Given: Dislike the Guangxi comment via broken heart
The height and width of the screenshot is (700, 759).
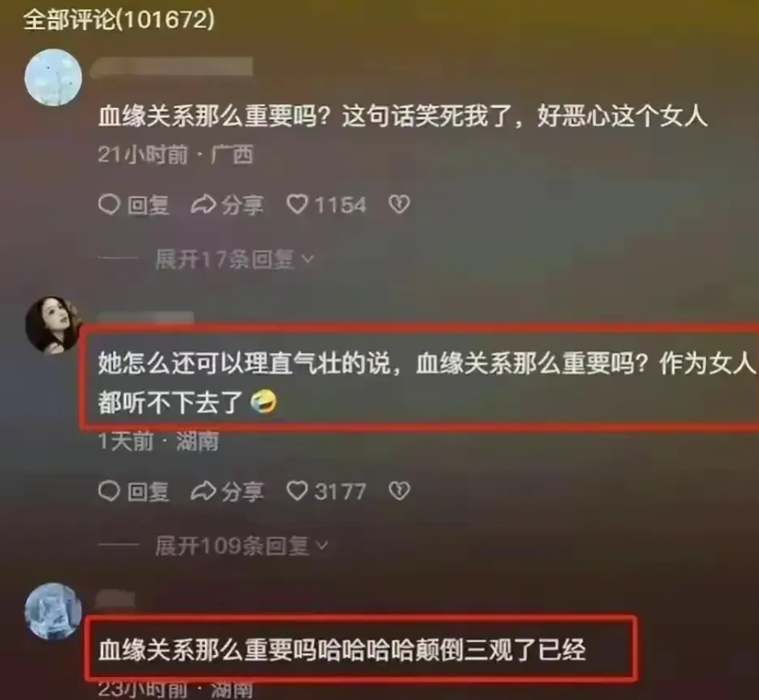Looking at the screenshot, I should 399,205.
